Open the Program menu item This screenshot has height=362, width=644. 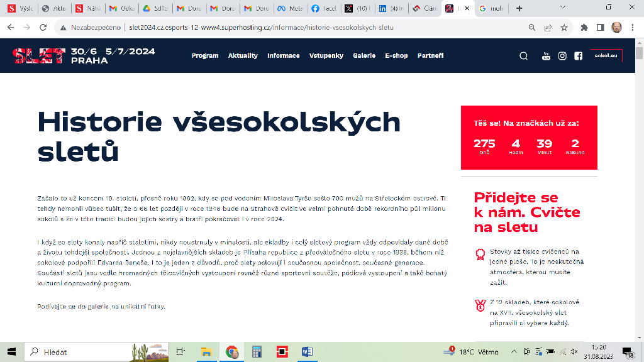tap(205, 56)
